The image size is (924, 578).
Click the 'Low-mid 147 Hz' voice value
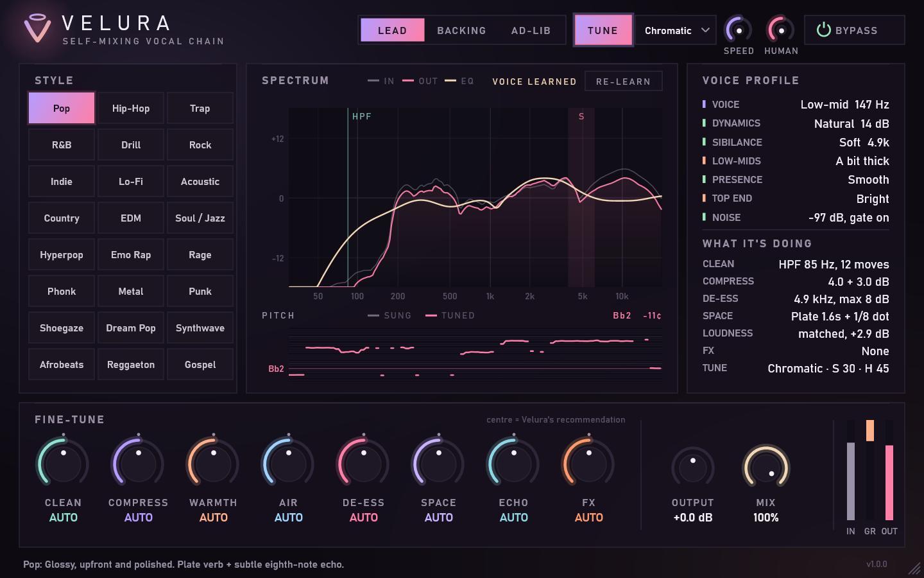[x=844, y=104]
